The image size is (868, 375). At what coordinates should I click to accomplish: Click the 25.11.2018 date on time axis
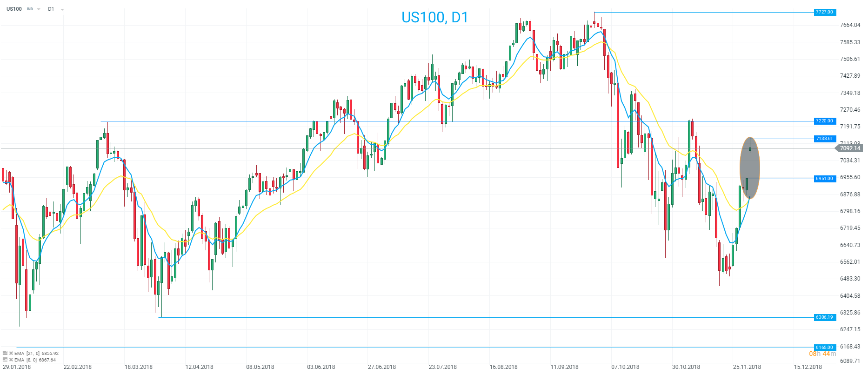pyautogui.click(x=747, y=367)
